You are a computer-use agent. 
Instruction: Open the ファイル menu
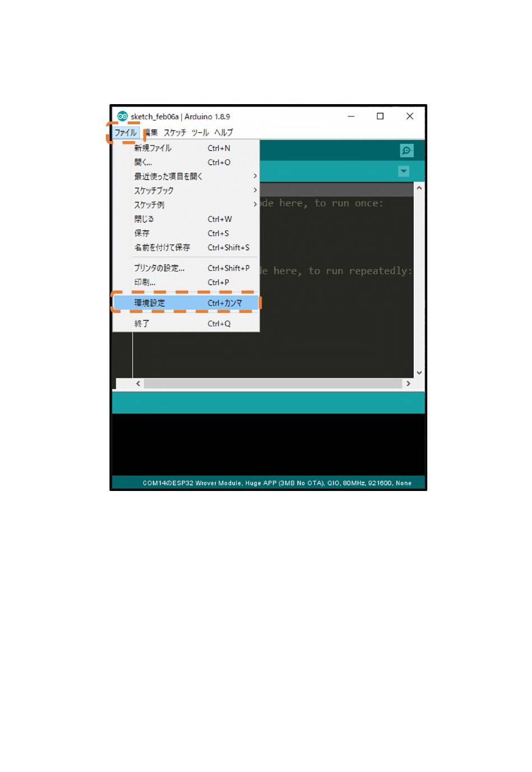pyautogui.click(x=125, y=133)
